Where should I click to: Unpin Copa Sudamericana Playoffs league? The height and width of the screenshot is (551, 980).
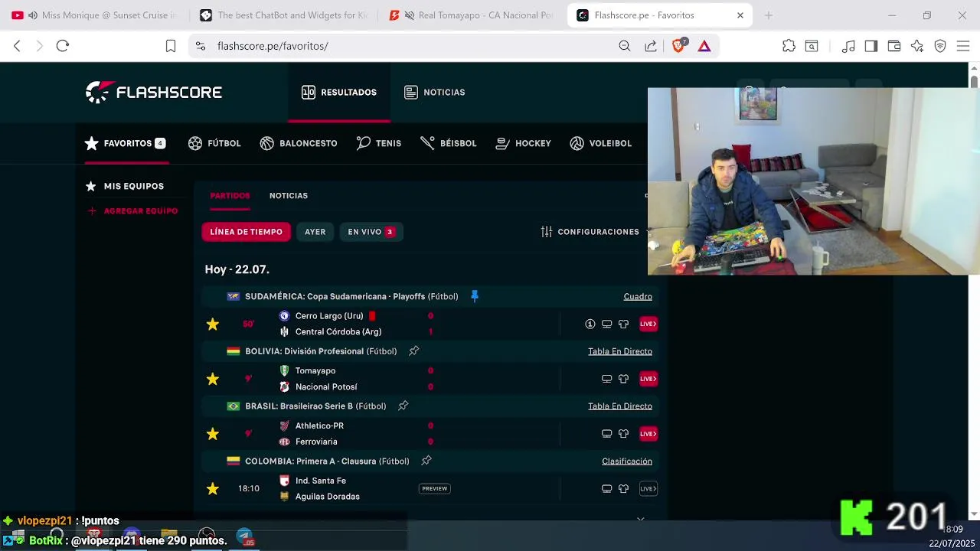point(475,296)
